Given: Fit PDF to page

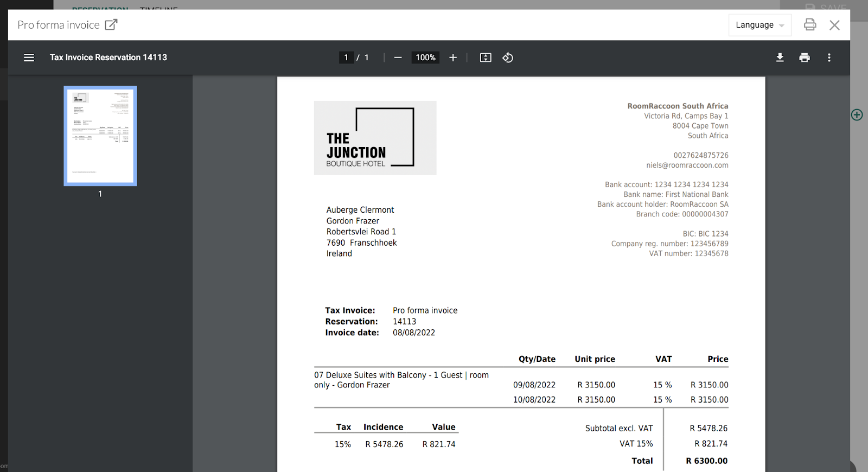Looking at the screenshot, I should coord(486,58).
